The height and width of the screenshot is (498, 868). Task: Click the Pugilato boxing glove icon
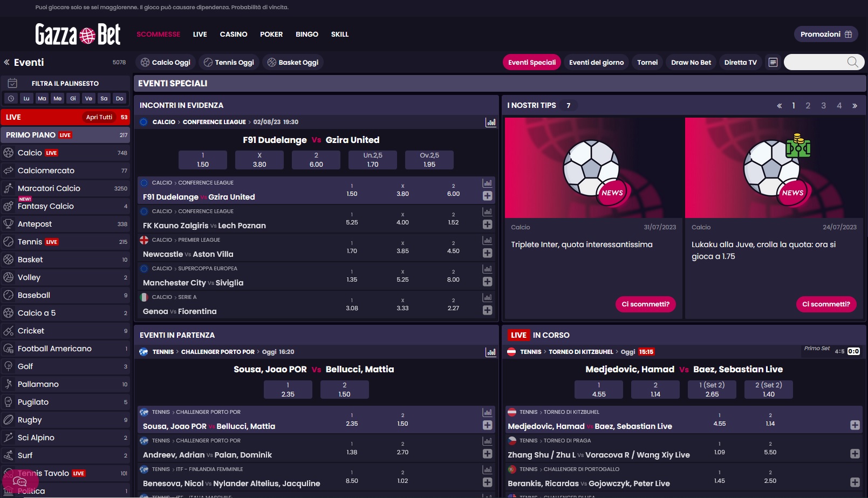point(9,402)
